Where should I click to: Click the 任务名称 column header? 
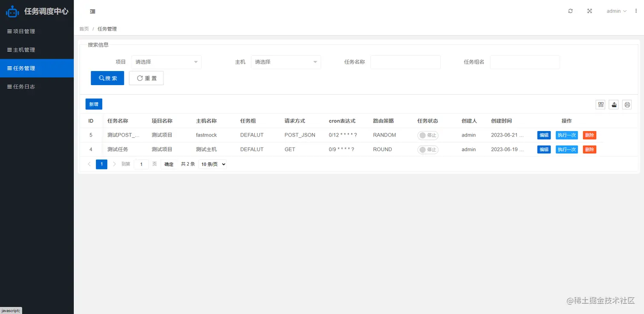[x=118, y=121]
